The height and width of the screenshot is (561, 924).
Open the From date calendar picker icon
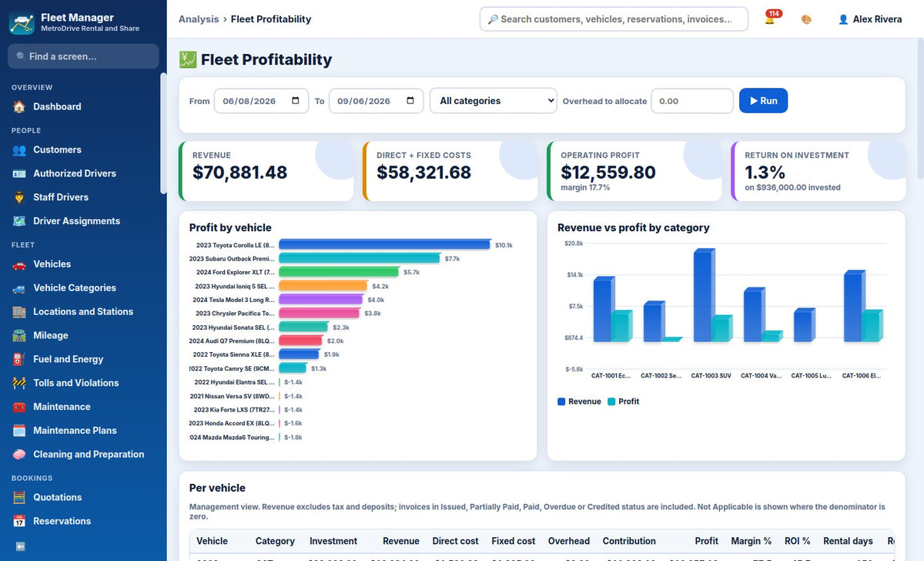[296, 101]
